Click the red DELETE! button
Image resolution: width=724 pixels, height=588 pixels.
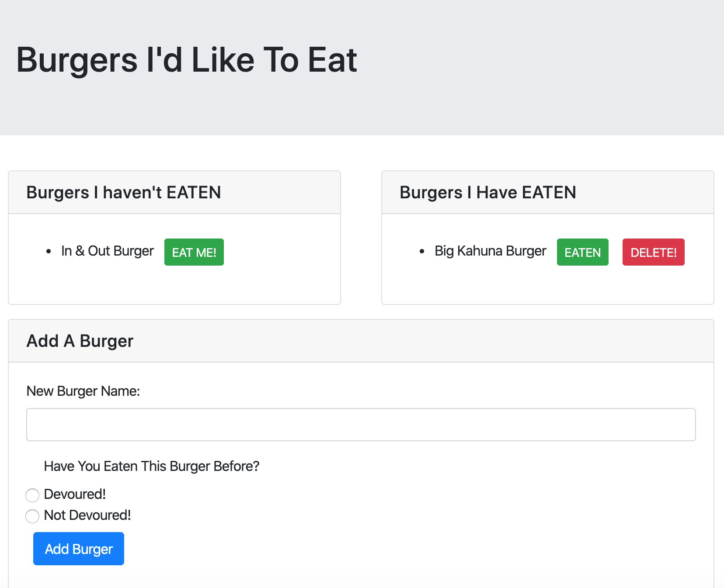point(653,252)
